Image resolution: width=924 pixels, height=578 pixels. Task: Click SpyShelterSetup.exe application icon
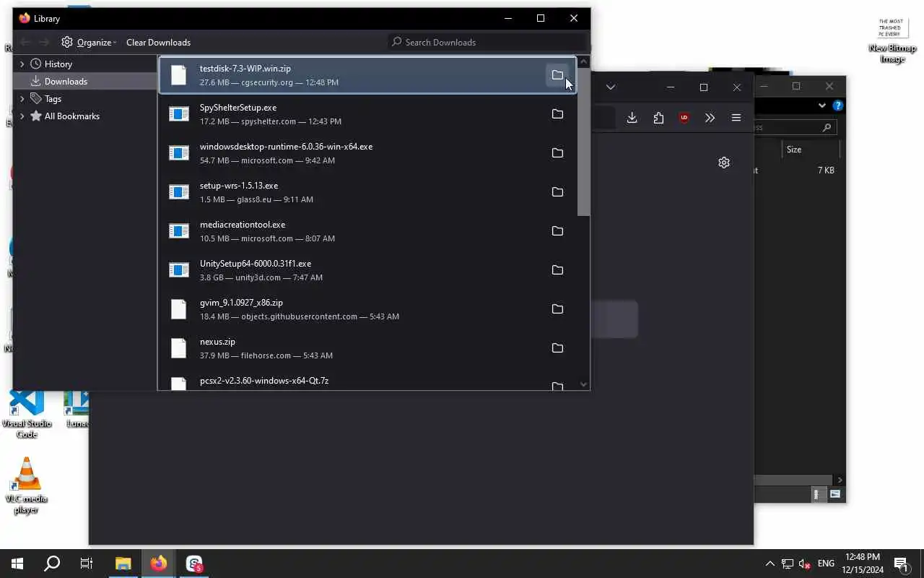pyautogui.click(x=178, y=114)
